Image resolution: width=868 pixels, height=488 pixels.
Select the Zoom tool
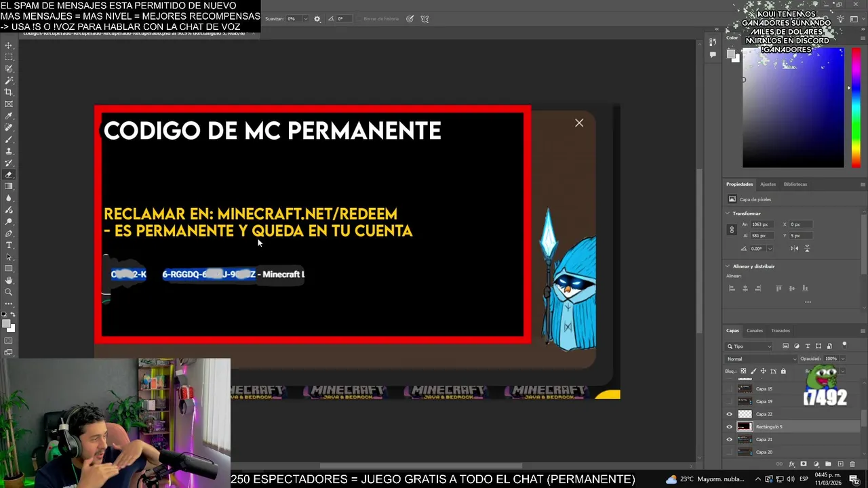pos(9,292)
